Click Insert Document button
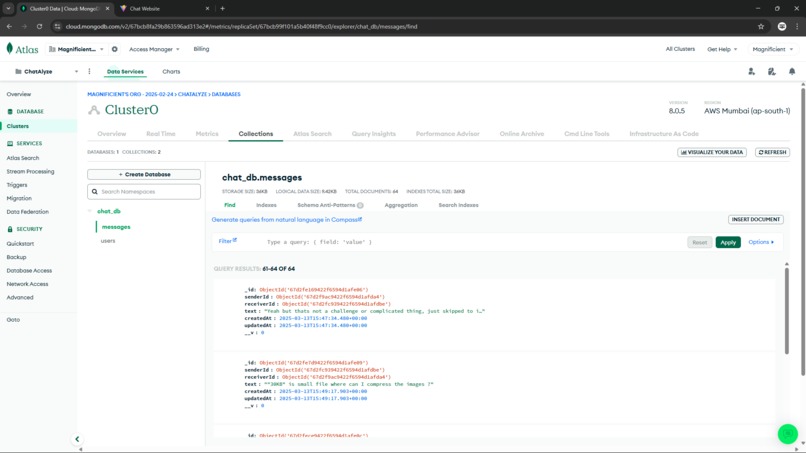Screen dimensions: 806x453 coord(756,220)
